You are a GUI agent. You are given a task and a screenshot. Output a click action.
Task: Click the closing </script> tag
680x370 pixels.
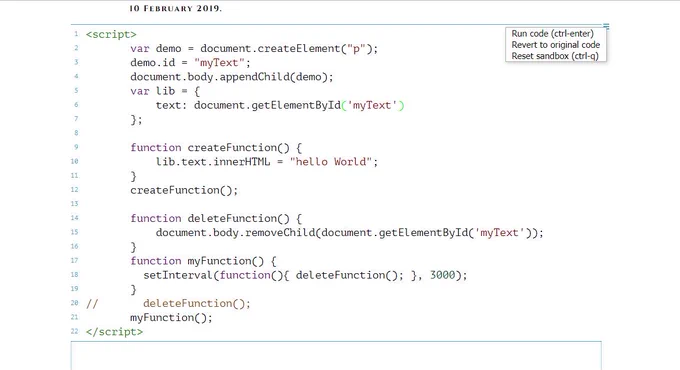[114, 332]
